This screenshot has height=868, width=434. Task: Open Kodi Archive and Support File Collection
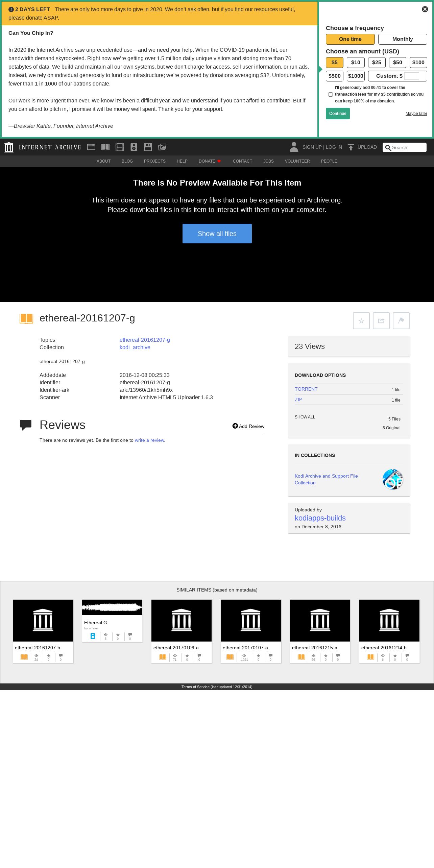click(x=326, y=479)
